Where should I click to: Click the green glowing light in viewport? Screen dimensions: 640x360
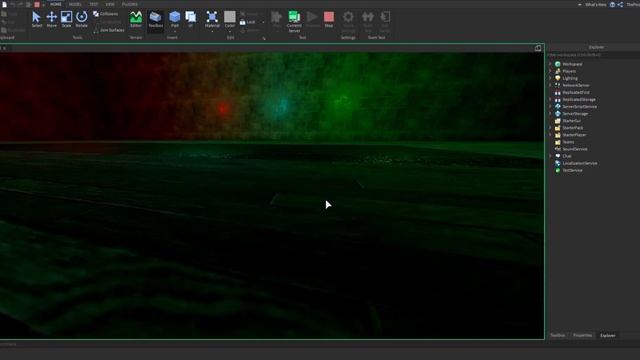coord(342,101)
